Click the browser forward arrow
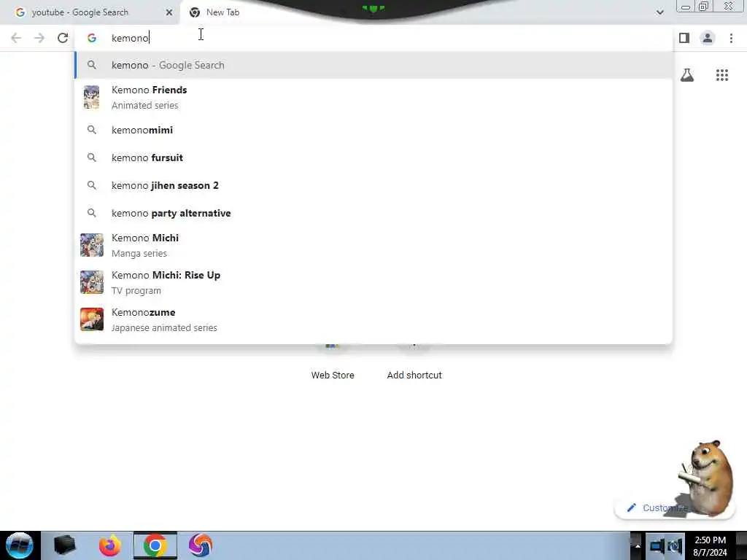Screen dimensions: 747x560 coord(39,38)
